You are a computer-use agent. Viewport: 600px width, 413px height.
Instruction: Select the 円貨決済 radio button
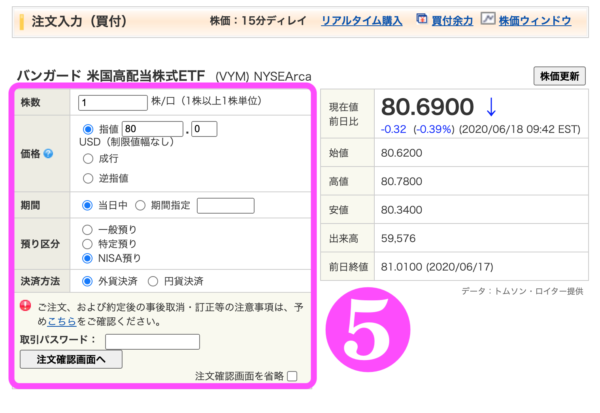[153, 281]
